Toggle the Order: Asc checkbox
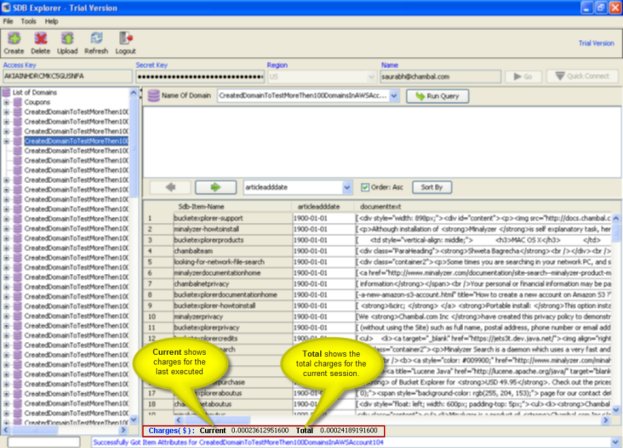623x448 pixels. tap(365, 187)
